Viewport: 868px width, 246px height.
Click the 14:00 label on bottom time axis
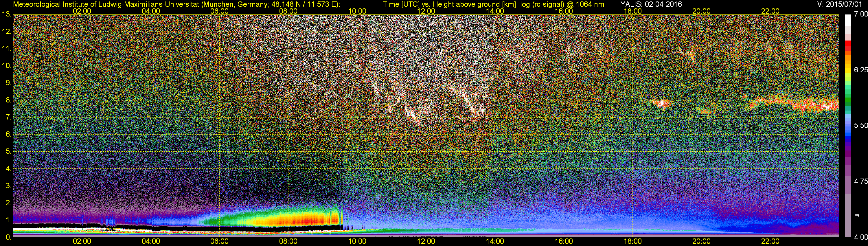495,241
